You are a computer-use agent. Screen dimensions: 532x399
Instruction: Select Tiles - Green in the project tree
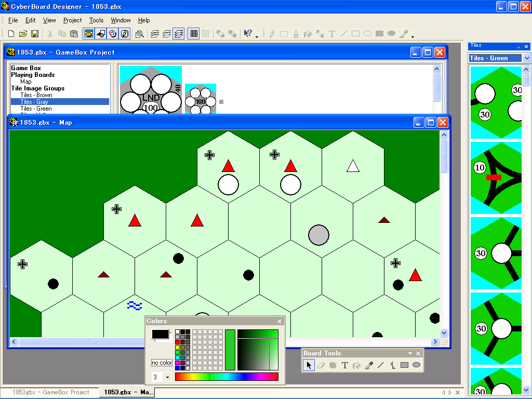point(36,109)
